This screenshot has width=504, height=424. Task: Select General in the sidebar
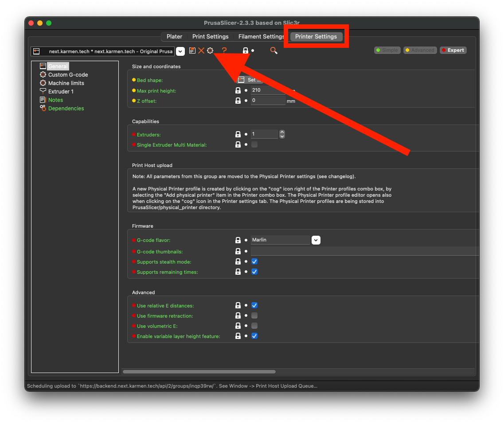click(58, 66)
